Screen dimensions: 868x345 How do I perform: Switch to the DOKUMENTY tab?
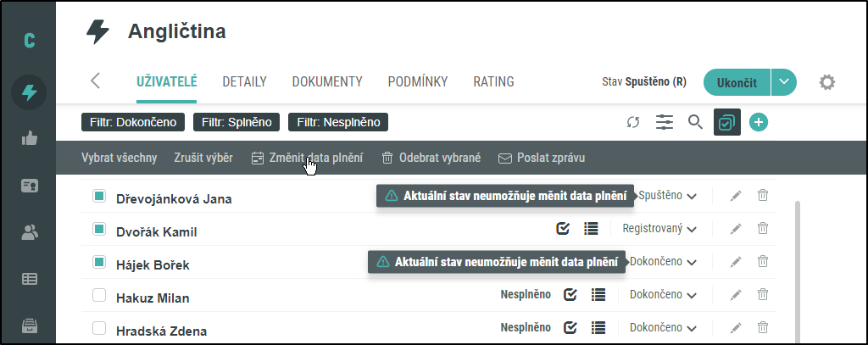point(327,82)
